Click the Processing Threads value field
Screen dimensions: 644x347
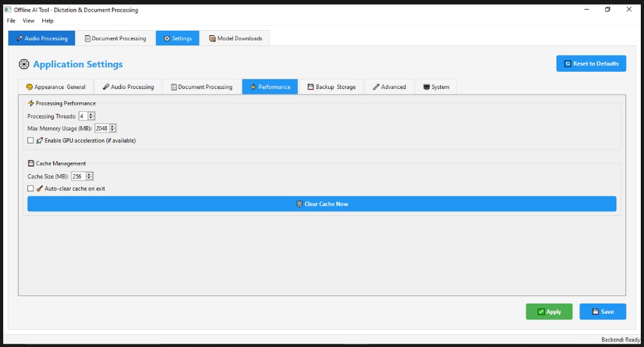[83, 117]
